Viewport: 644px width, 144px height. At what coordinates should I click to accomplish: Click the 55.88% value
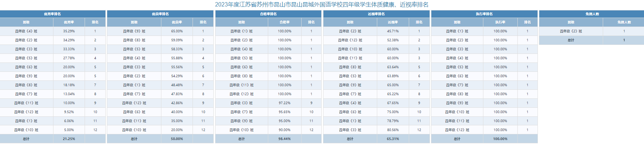(x=177, y=58)
